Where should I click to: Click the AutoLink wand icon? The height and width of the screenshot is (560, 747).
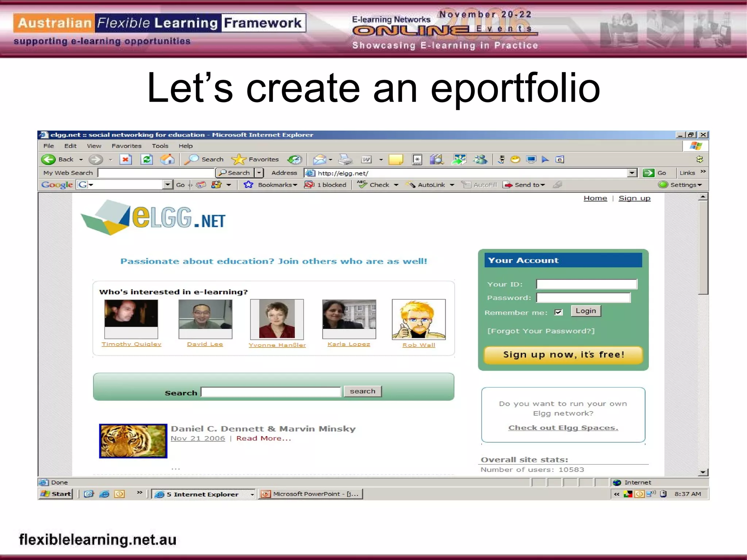[x=410, y=185]
